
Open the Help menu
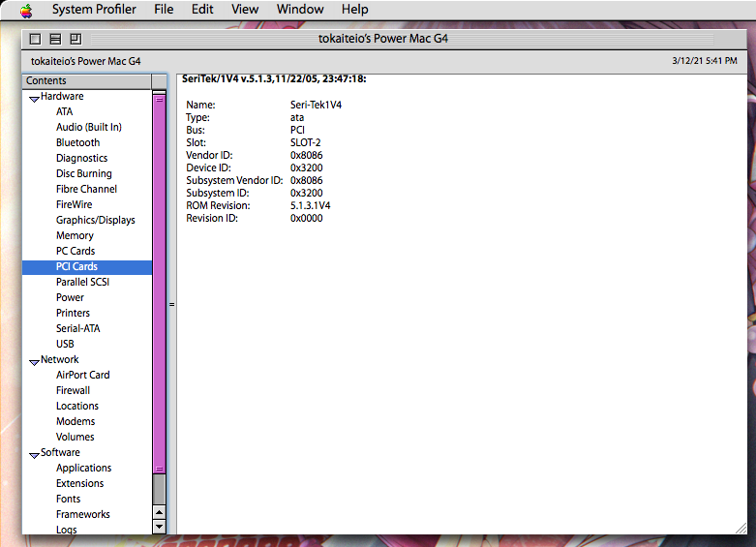355,9
